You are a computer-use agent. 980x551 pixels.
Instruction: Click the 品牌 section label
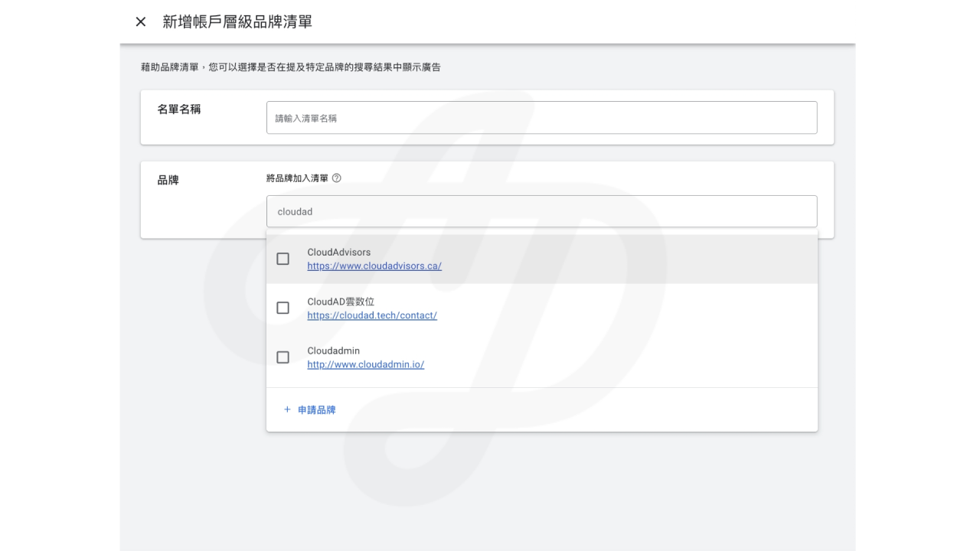pyautogui.click(x=168, y=181)
